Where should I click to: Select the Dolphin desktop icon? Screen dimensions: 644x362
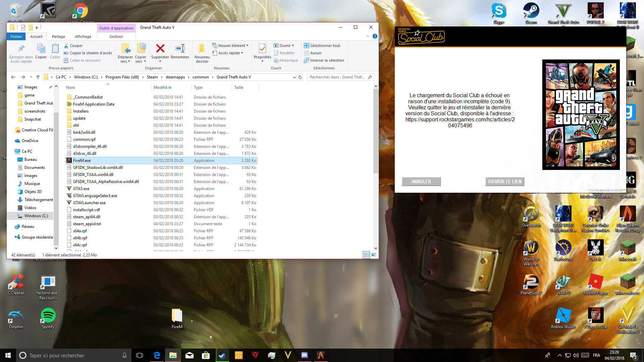click(x=16, y=318)
